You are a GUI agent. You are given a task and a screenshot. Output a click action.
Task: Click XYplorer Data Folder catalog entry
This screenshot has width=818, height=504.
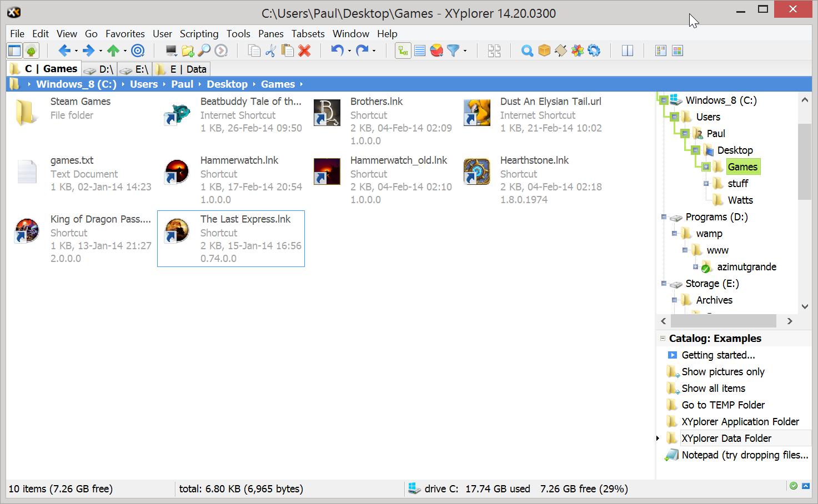[x=726, y=438]
